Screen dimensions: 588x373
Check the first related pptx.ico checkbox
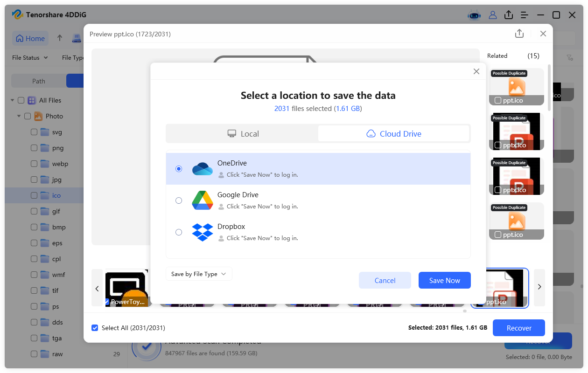click(498, 145)
